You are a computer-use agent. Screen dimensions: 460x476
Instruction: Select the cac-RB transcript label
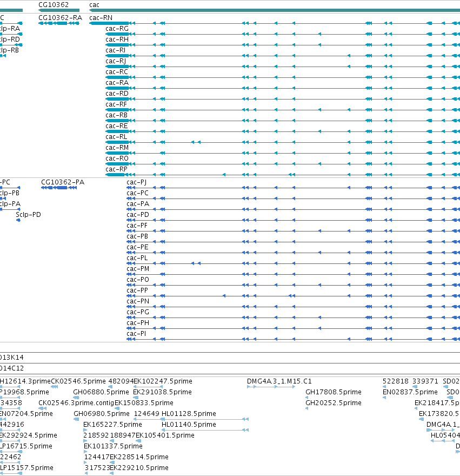[117, 115]
